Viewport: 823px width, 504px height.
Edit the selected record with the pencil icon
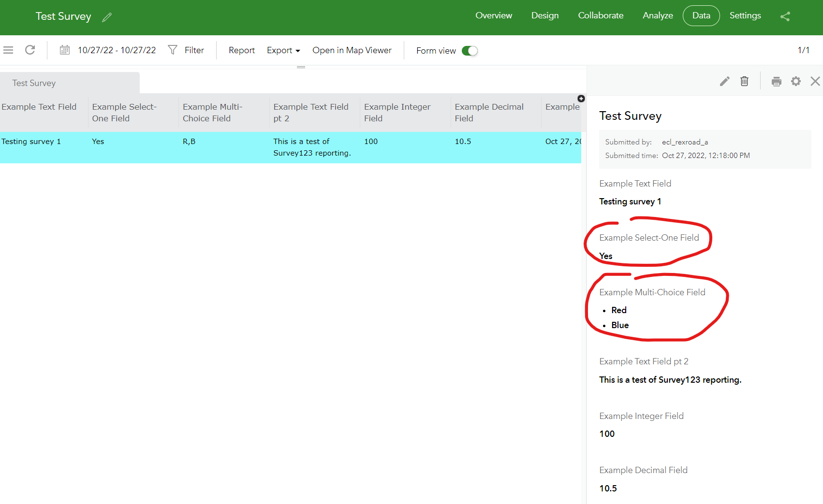pos(724,81)
